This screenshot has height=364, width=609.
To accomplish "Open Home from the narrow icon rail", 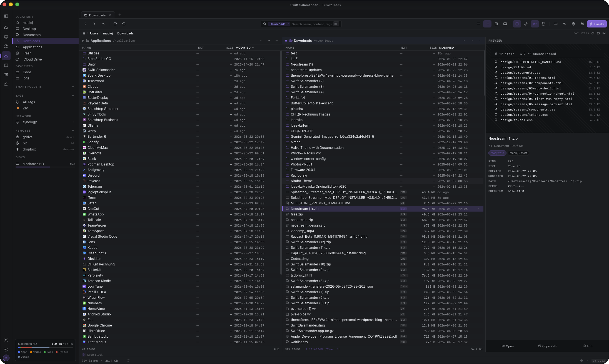I will pyautogui.click(x=6, y=27).
